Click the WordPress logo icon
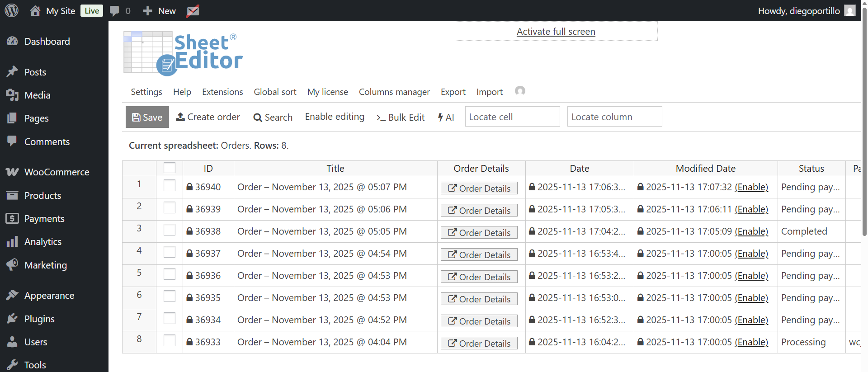The height and width of the screenshot is (372, 868). tap(12, 10)
